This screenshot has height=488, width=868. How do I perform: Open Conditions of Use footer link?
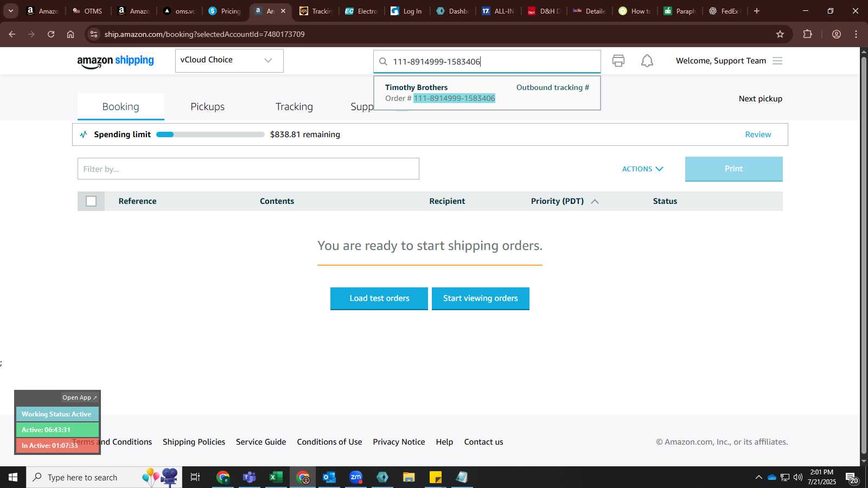tap(329, 442)
